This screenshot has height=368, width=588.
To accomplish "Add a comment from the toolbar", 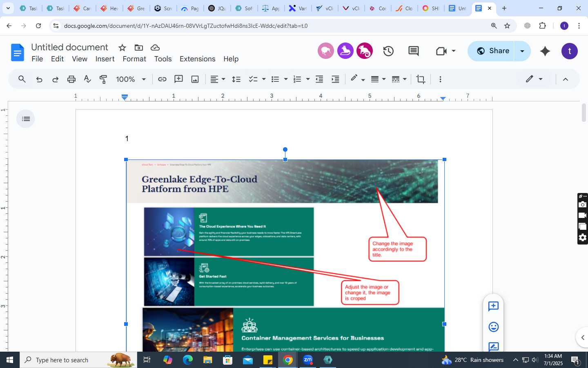I will pyautogui.click(x=178, y=79).
